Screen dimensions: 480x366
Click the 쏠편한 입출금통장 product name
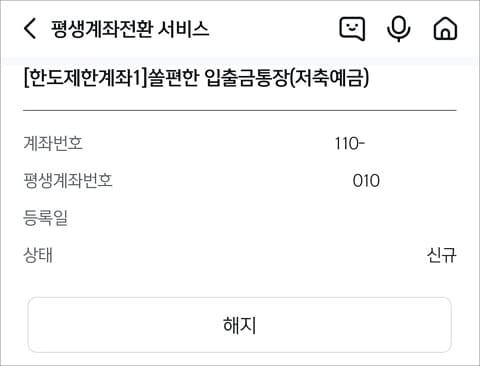218,78
